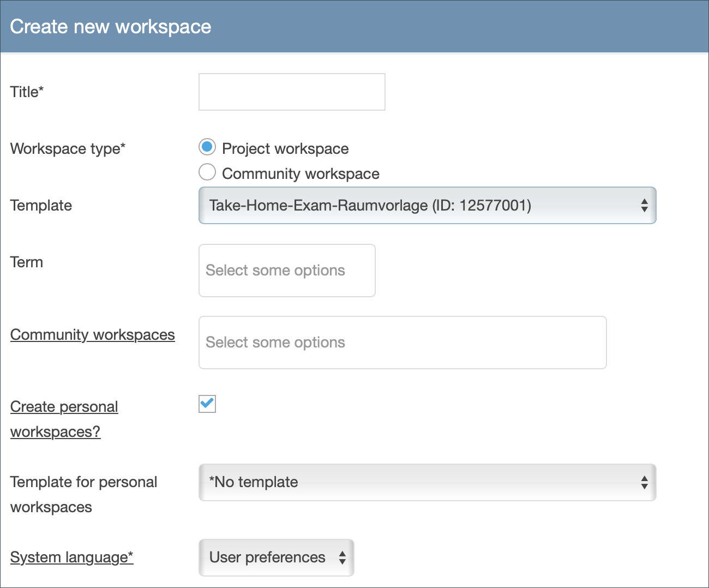The width and height of the screenshot is (709, 588).
Task: Open the Template dropdown showing Take-Home-Exam-Raumvorlage
Action: click(x=427, y=206)
